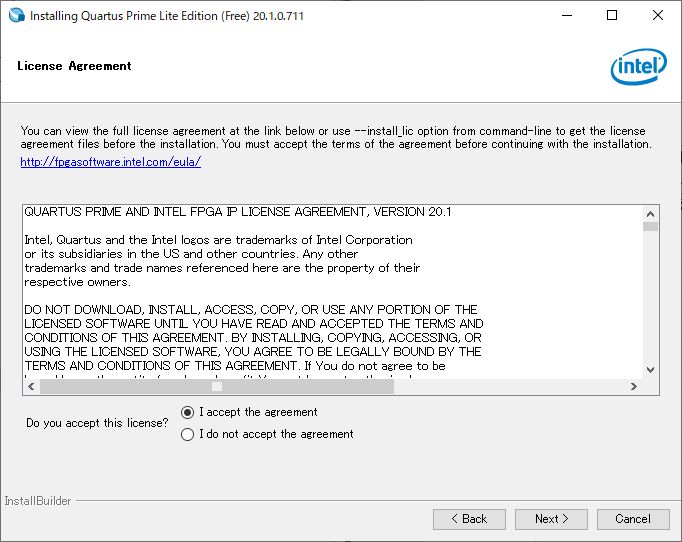Screen dimensions: 682x542
Task: Minimize the installer window
Action: (x=565, y=16)
